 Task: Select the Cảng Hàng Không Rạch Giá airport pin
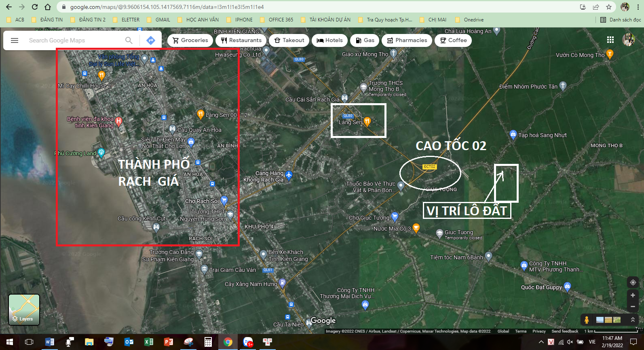[289, 175]
